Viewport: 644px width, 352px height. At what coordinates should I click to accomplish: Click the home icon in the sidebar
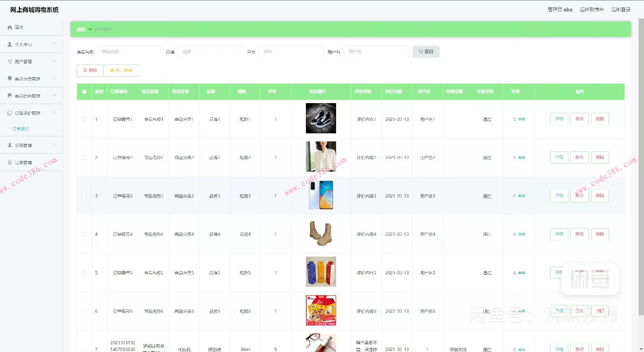point(10,28)
